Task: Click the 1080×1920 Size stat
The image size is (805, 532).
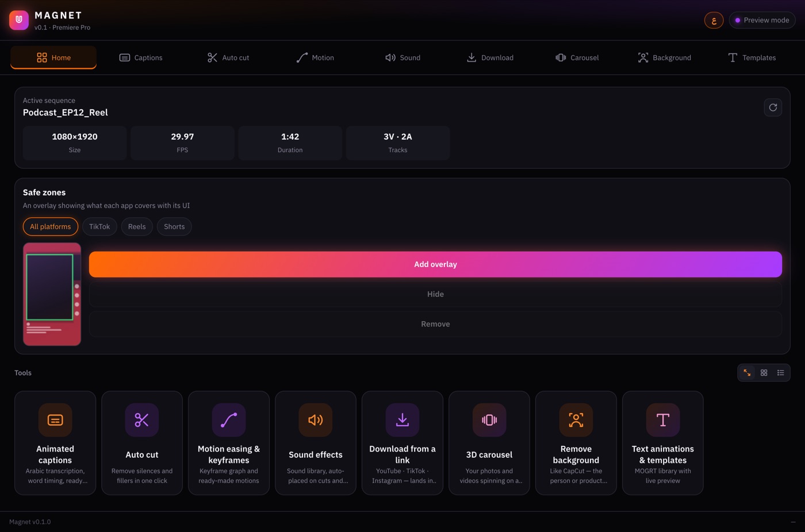Action: 75,142
